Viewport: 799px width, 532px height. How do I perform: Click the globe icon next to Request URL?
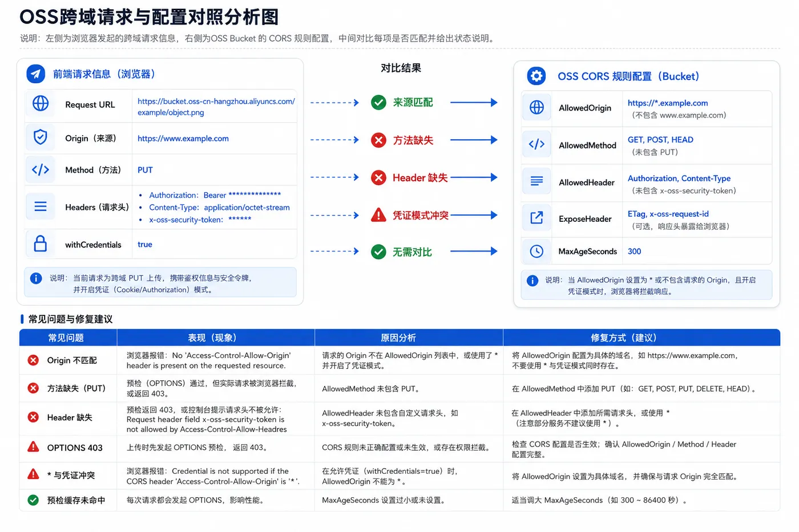pyautogui.click(x=41, y=103)
